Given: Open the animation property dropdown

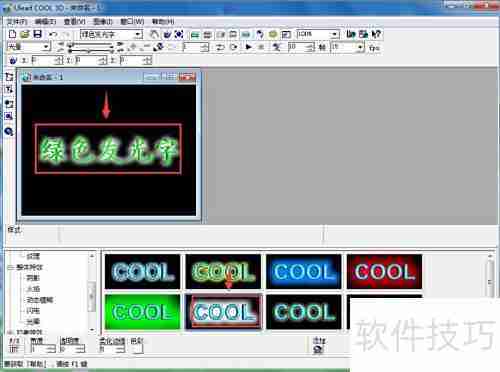Looking at the screenshot, I should [x=46, y=47].
